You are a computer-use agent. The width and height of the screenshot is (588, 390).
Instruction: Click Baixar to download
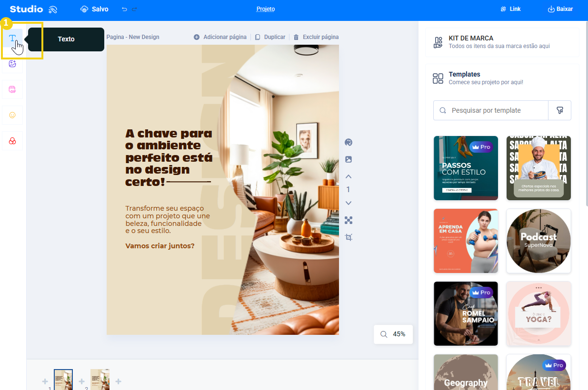pyautogui.click(x=560, y=9)
